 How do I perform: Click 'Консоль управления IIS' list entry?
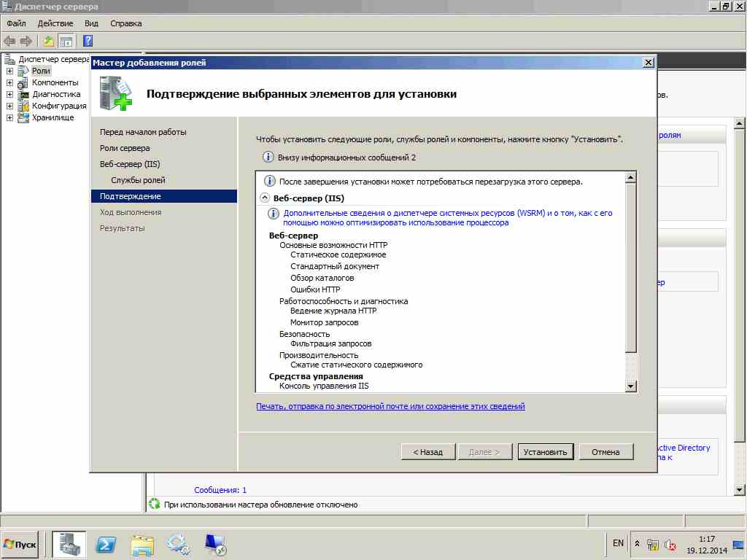coord(324,386)
